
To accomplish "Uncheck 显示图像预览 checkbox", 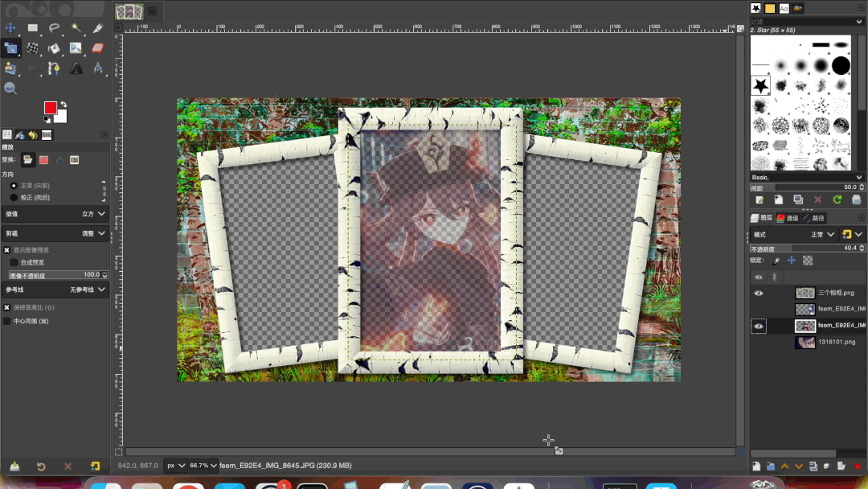I will coord(6,250).
